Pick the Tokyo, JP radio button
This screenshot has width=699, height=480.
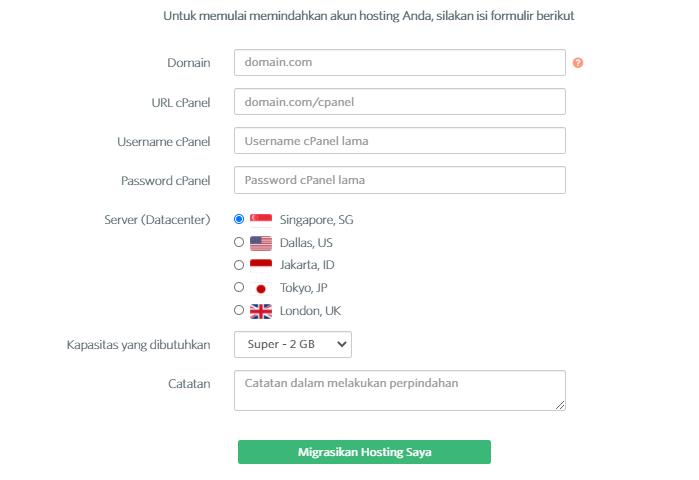pyautogui.click(x=239, y=287)
